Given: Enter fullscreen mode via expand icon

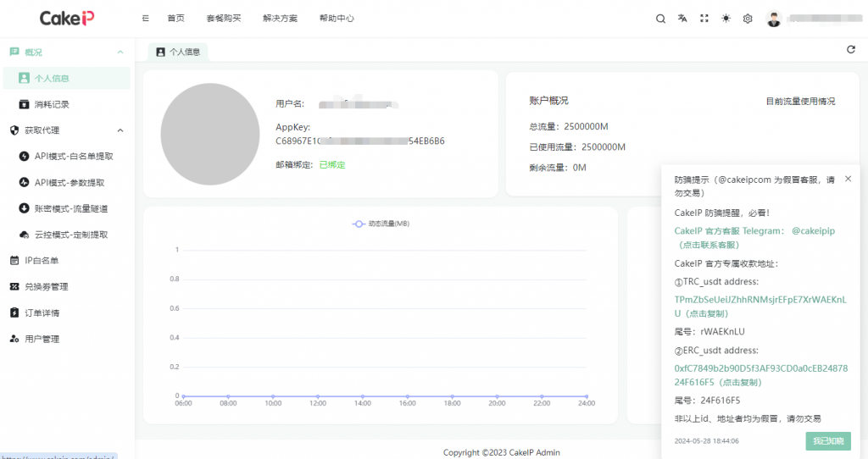Looking at the screenshot, I should click(x=704, y=19).
